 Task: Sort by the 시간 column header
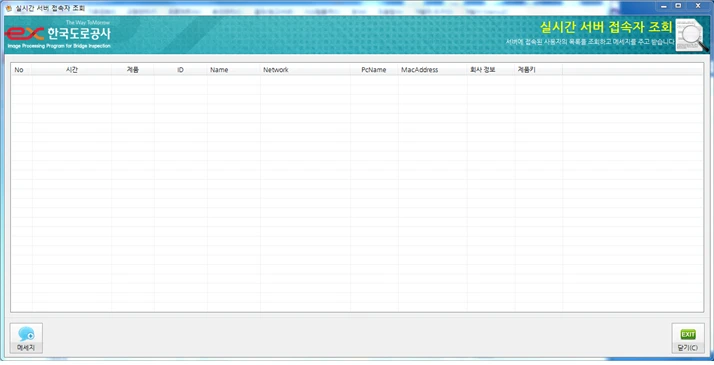click(72, 70)
